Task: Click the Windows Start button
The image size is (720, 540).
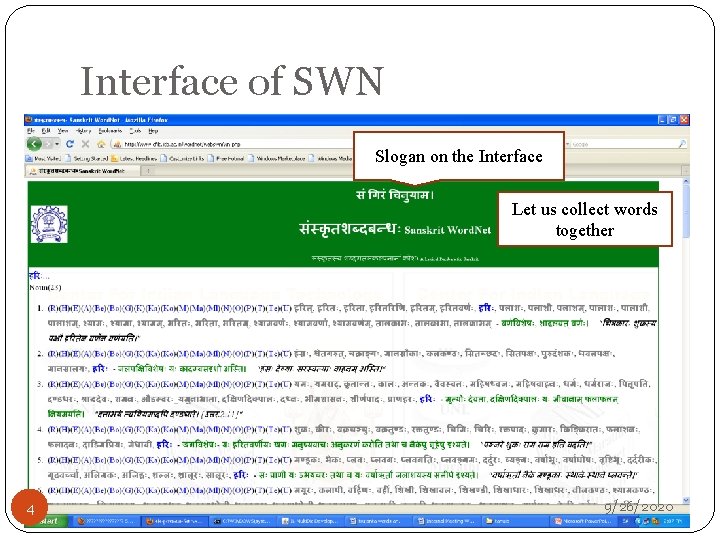Action: (x=49, y=521)
